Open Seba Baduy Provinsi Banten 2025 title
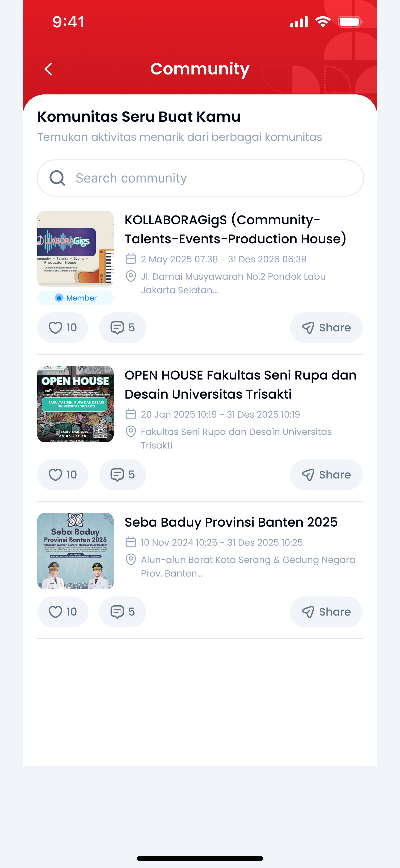 point(231,522)
